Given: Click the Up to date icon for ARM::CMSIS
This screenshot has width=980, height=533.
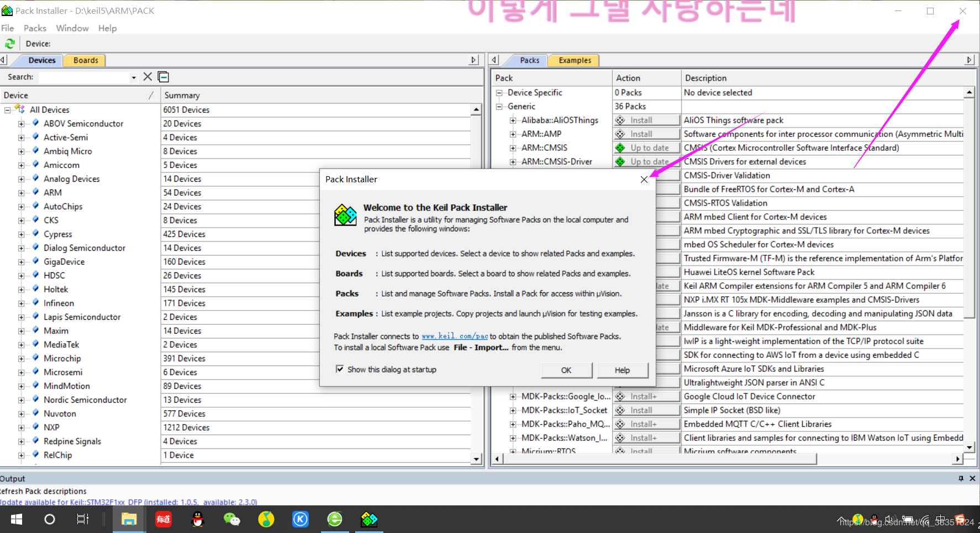Looking at the screenshot, I should coord(620,148).
